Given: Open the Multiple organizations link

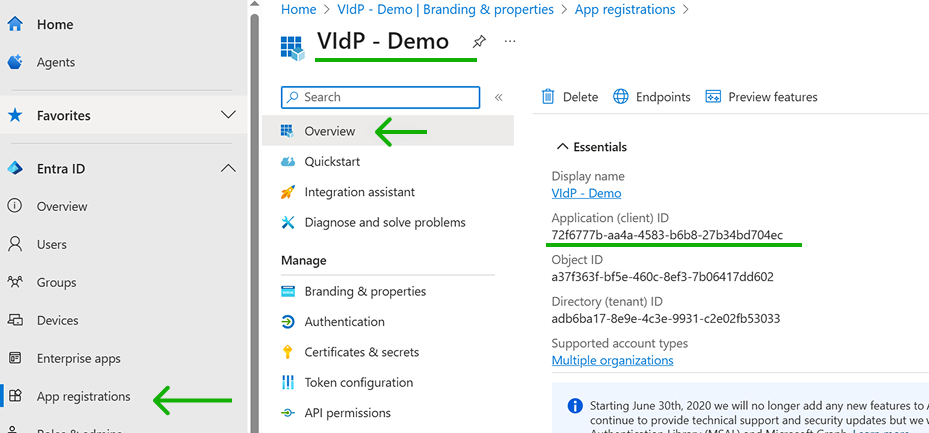Looking at the screenshot, I should click(612, 360).
